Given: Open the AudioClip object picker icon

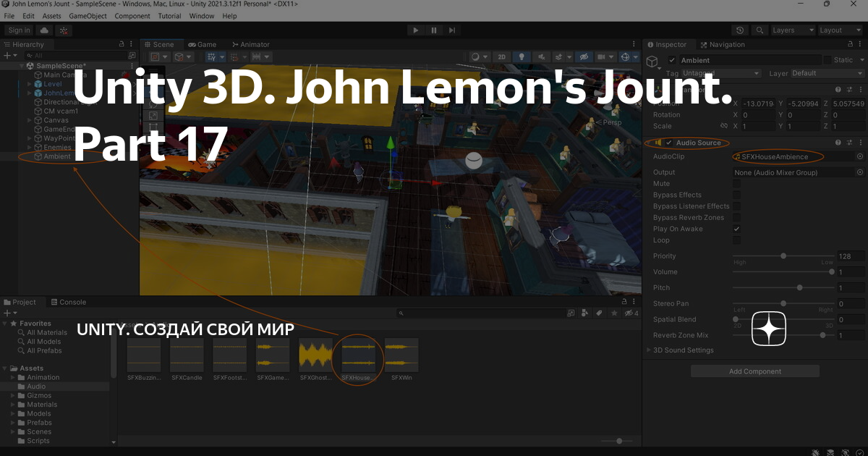Looking at the screenshot, I should tap(860, 156).
